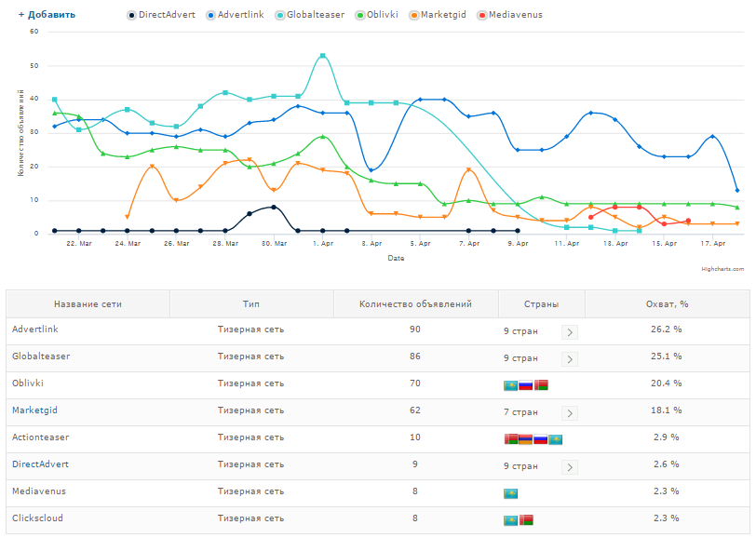Image resolution: width=756 pixels, height=538 pixels.
Task: Expand countries list for Advertlink row
Action: click(x=570, y=332)
